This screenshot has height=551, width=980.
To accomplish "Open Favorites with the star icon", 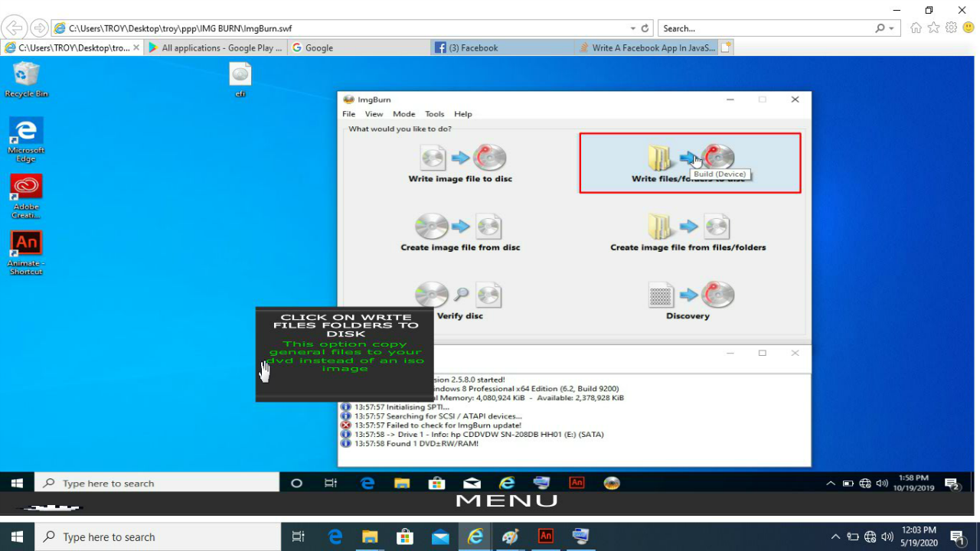I will 933,28.
